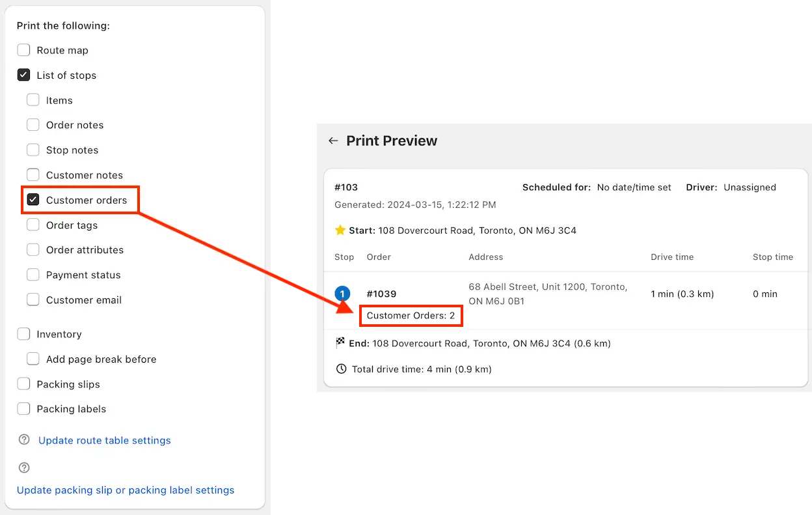Click the Customer Orders: 2 label
812x515 pixels.
coord(411,316)
